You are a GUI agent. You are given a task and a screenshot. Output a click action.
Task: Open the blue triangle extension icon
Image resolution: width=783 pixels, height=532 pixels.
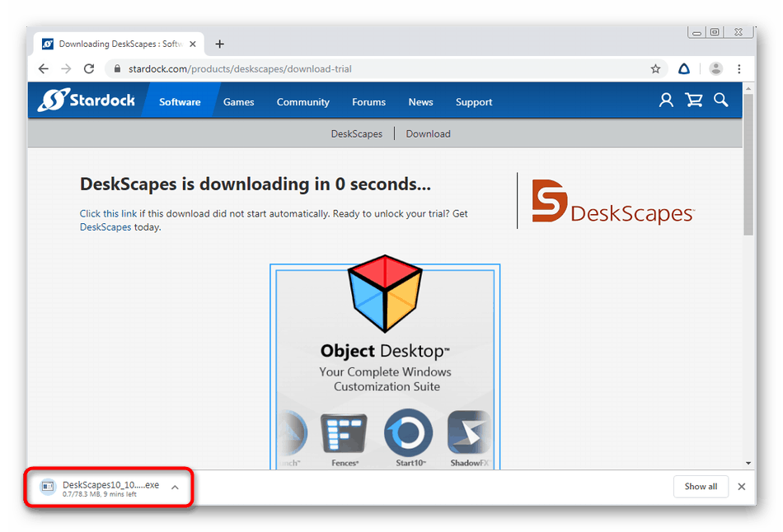684,69
